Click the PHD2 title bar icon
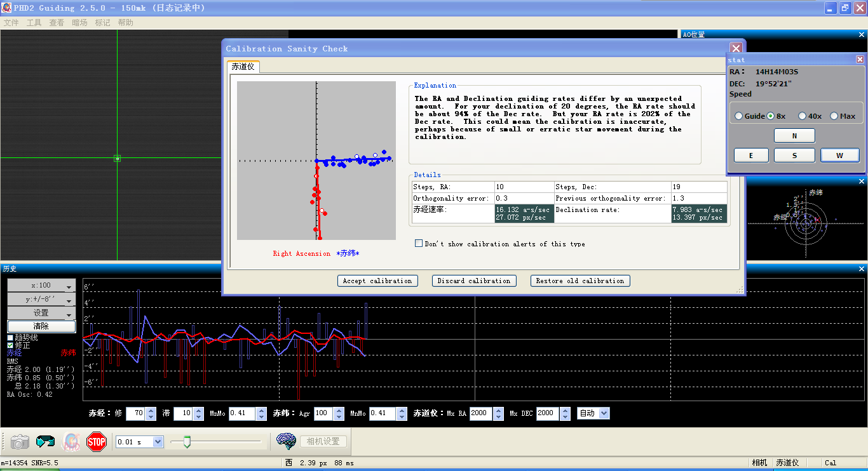This screenshot has height=471, width=868. [x=7, y=8]
